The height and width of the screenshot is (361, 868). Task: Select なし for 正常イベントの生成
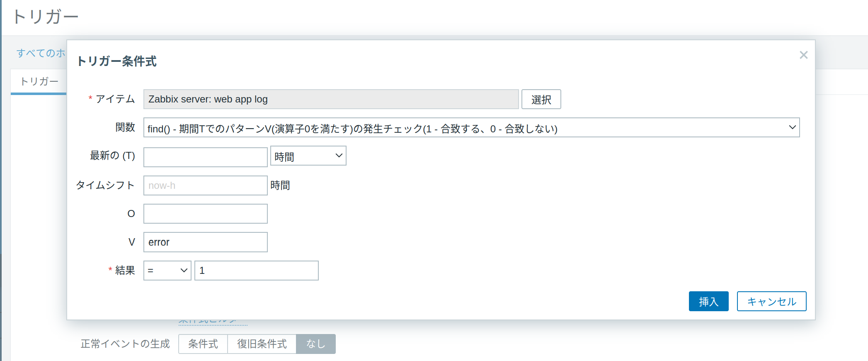pos(315,344)
